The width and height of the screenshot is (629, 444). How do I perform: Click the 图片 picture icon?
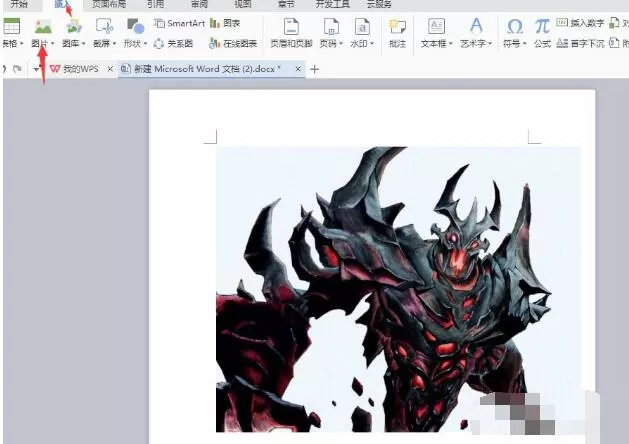43,27
